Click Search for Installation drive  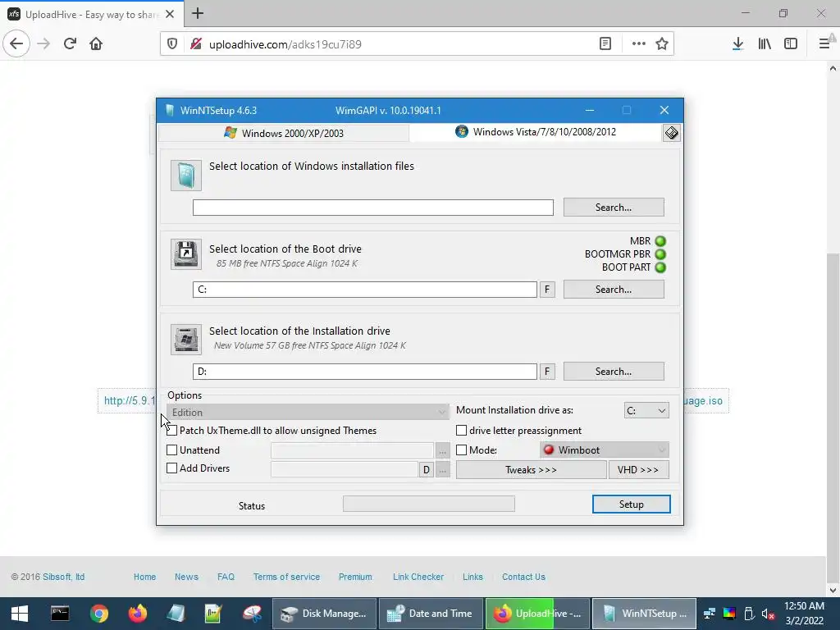point(614,372)
